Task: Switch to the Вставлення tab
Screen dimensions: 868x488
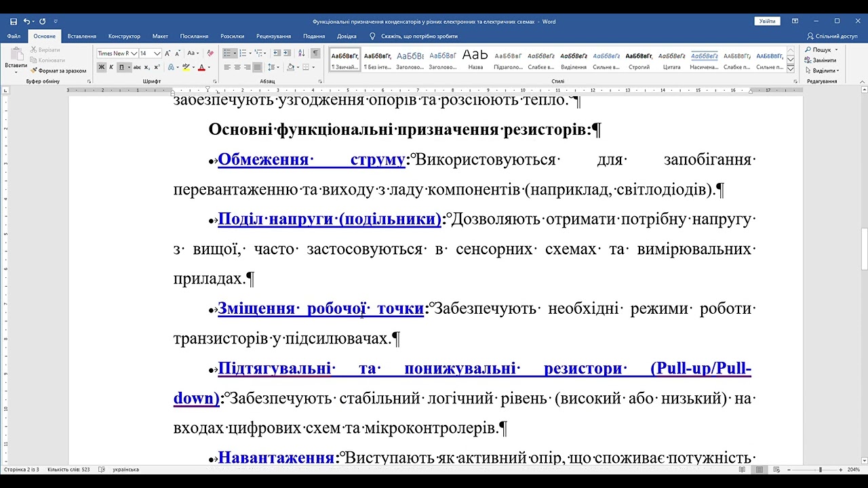Action: (x=82, y=36)
